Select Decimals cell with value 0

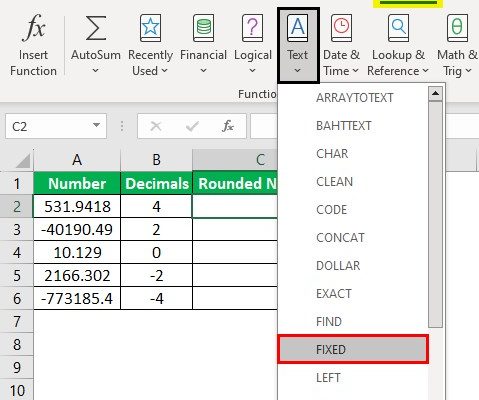point(156,252)
